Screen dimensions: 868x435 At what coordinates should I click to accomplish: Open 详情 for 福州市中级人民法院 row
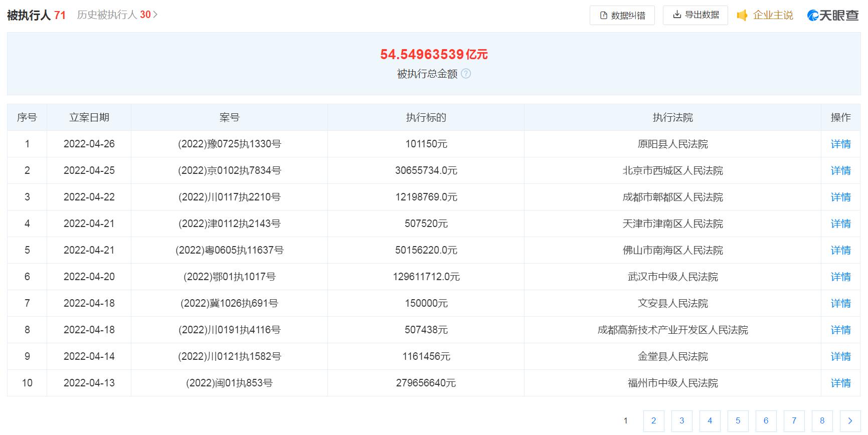841,383
